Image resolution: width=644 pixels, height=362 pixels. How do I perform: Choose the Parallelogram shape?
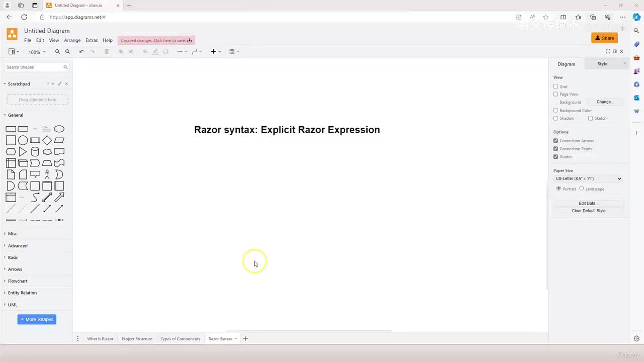point(59,140)
